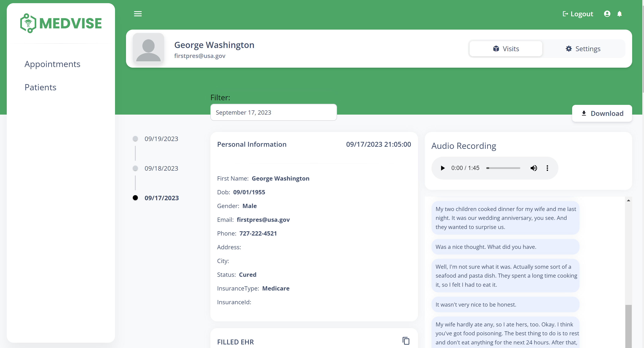Click the Medicare insurance type value
The height and width of the screenshot is (348, 644).
coord(276,288)
